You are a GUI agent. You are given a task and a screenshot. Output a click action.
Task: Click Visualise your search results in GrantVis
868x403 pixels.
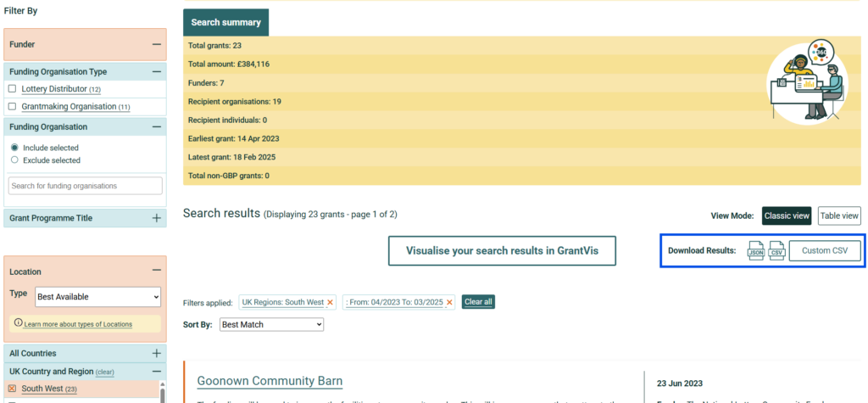pyautogui.click(x=502, y=251)
